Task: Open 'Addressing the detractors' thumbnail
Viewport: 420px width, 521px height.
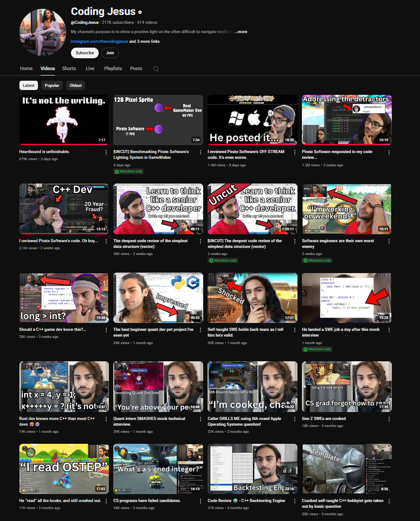Action: pyautogui.click(x=347, y=120)
